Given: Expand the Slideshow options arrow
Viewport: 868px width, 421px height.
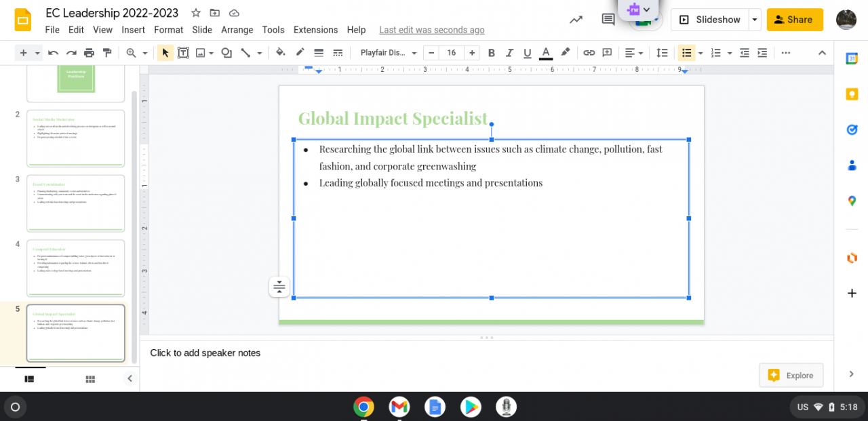Looking at the screenshot, I should pos(754,20).
